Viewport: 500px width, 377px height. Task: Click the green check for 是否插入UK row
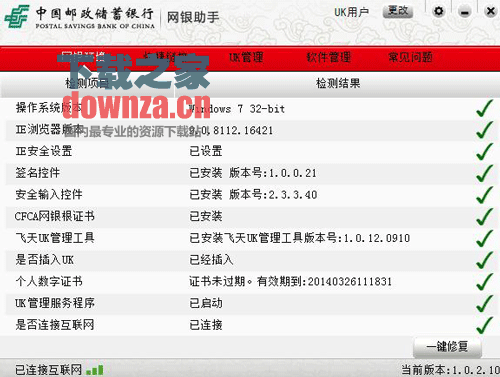click(x=485, y=260)
